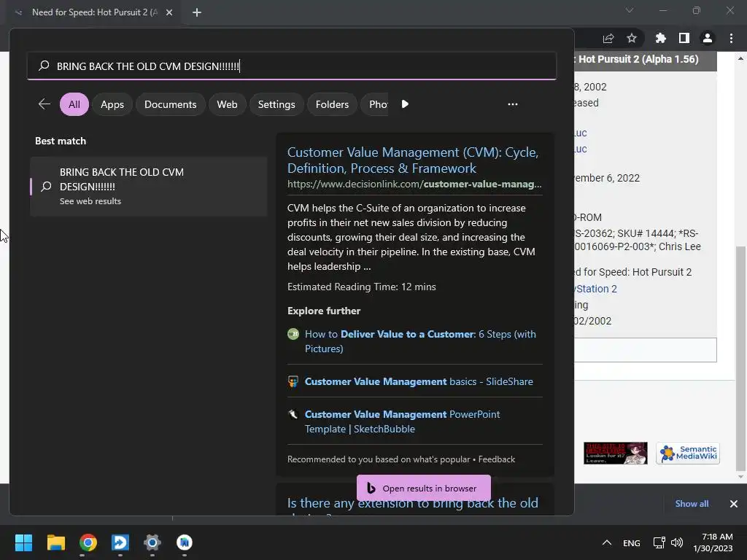This screenshot has height=560, width=747.
Task: Click the SlideShare icon
Action: coord(293,381)
